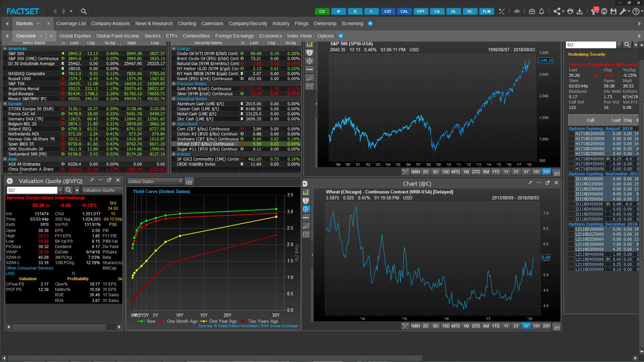Click the Call column header
Image resolution: width=644 pixels, height=362 pixels.
590,120
